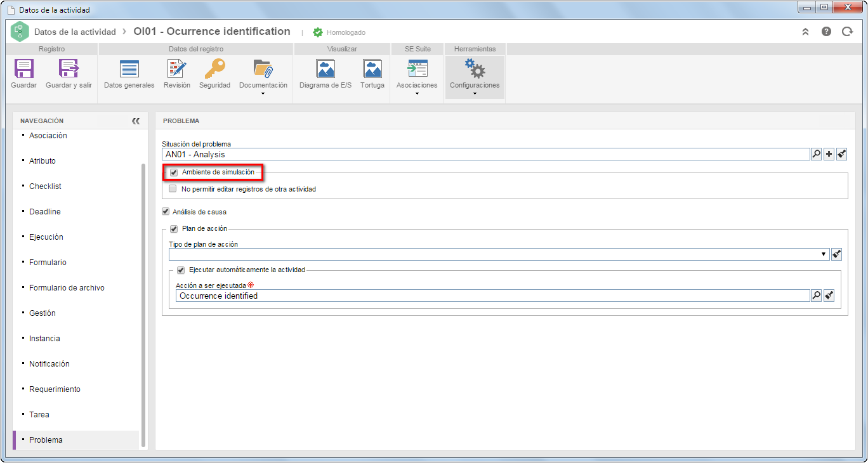View Tortuga diagram

pyautogui.click(x=372, y=68)
